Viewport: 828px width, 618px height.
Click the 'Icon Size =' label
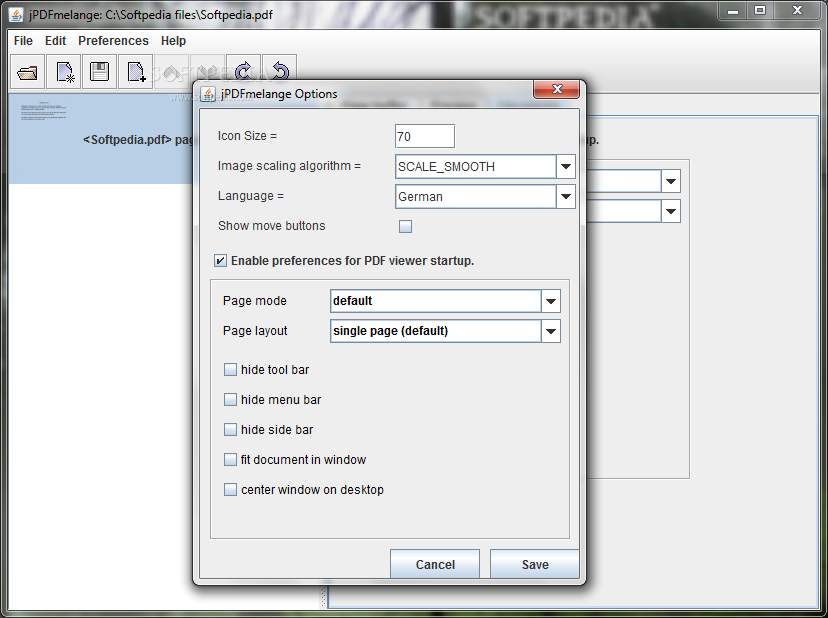[x=247, y=136]
